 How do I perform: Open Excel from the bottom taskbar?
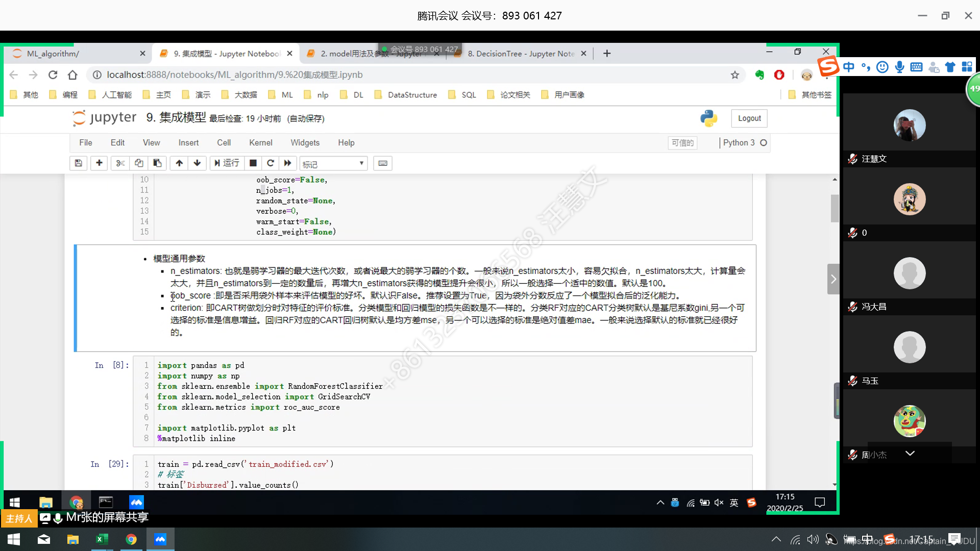(102, 539)
